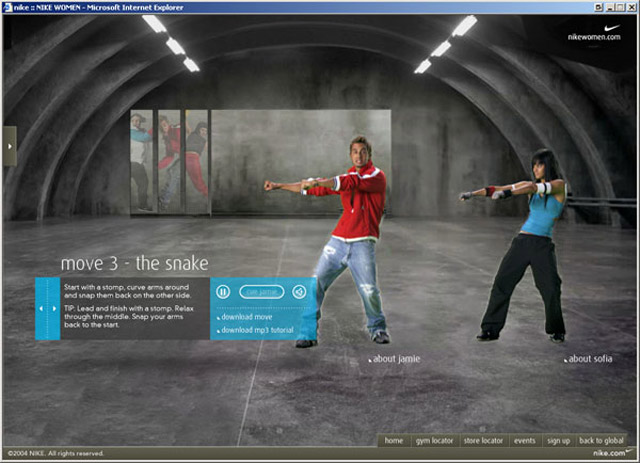Click the Internet Explorer title bar icon
This screenshot has height=463, width=640.
pyautogui.click(x=8, y=7)
